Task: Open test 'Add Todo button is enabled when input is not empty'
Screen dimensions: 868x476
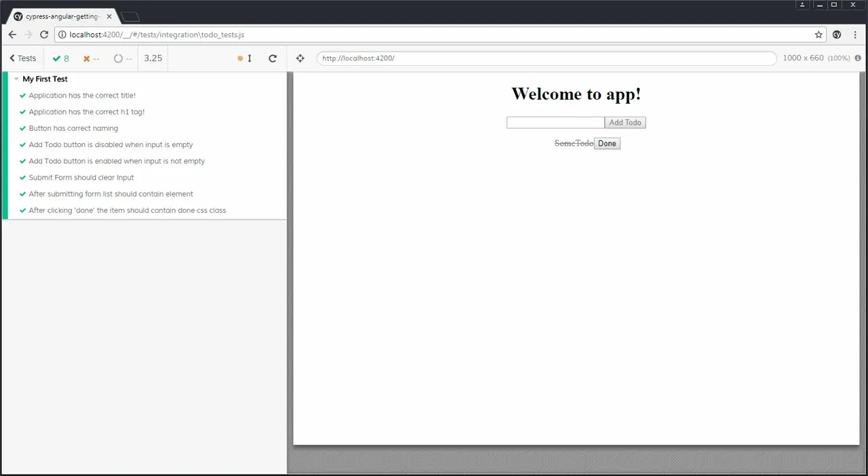Action: [117, 161]
